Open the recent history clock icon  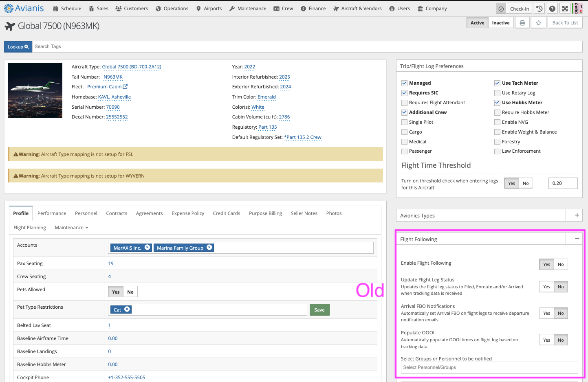[x=540, y=9]
